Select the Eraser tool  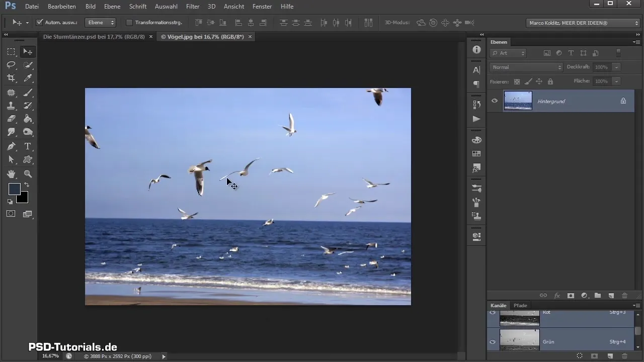point(11,119)
